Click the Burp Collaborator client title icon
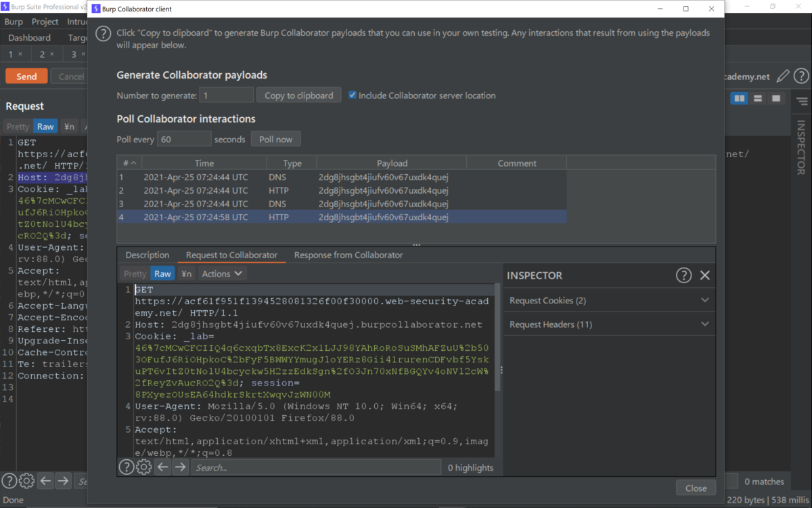The image size is (812, 508). [x=95, y=9]
